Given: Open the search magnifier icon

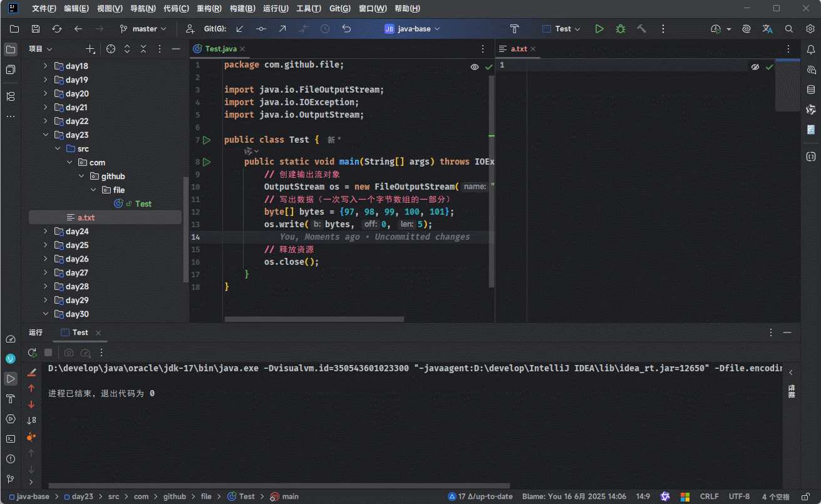Looking at the screenshot, I should coord(789,29).
